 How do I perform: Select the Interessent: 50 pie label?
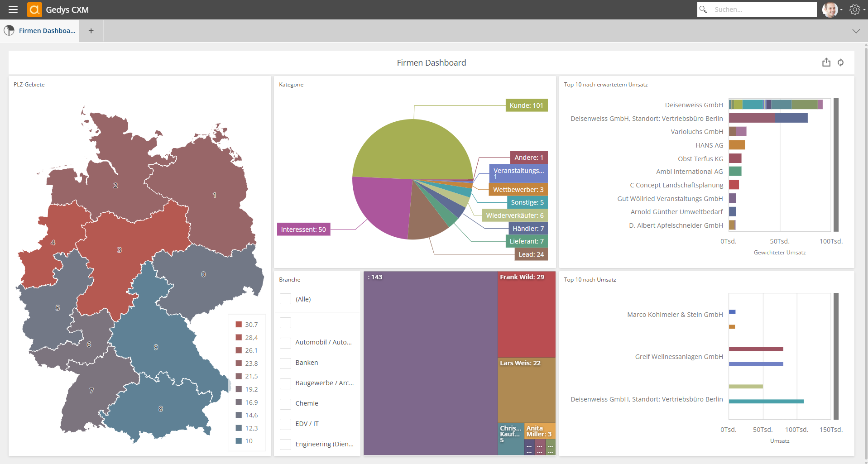303,229
